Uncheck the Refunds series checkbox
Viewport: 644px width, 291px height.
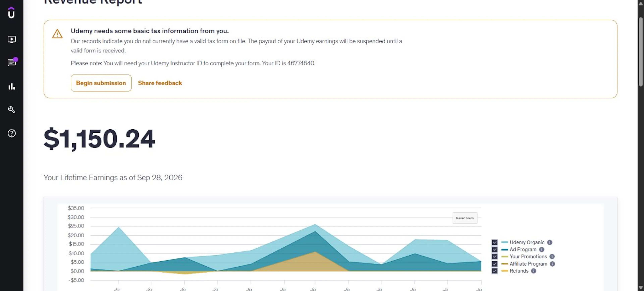pyautogui.click(x=495, y=271)
